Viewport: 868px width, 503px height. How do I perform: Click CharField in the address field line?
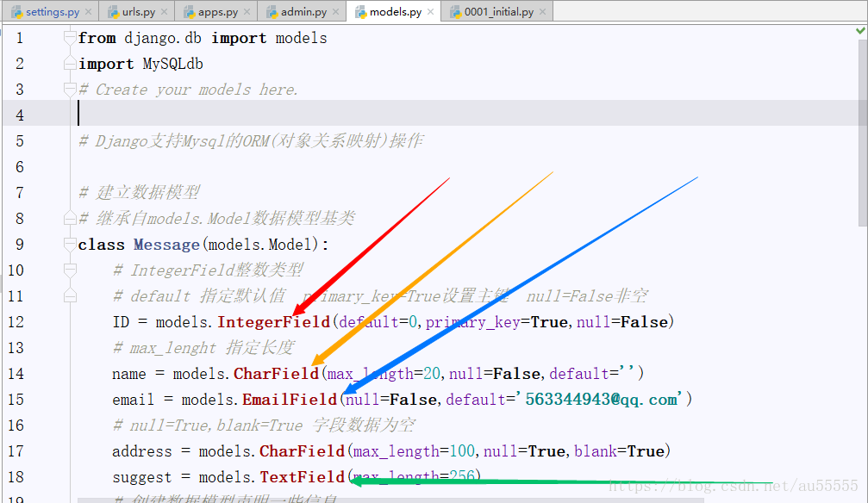303,451
